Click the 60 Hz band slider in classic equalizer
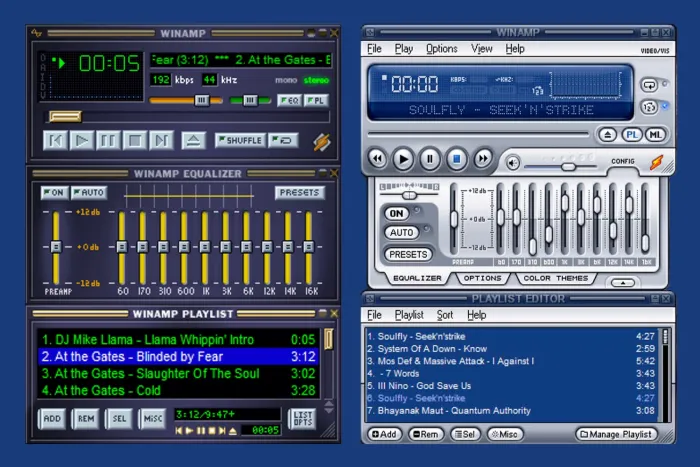This screenshot has width=700, height=467. [121, 247]
